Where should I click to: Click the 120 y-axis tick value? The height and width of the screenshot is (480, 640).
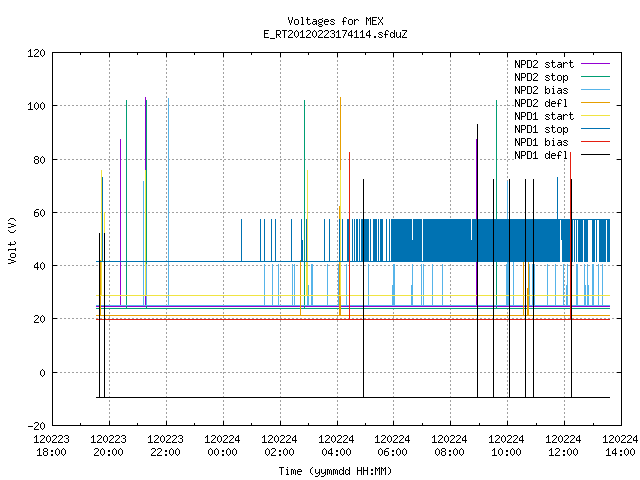[x=36, y=53]
